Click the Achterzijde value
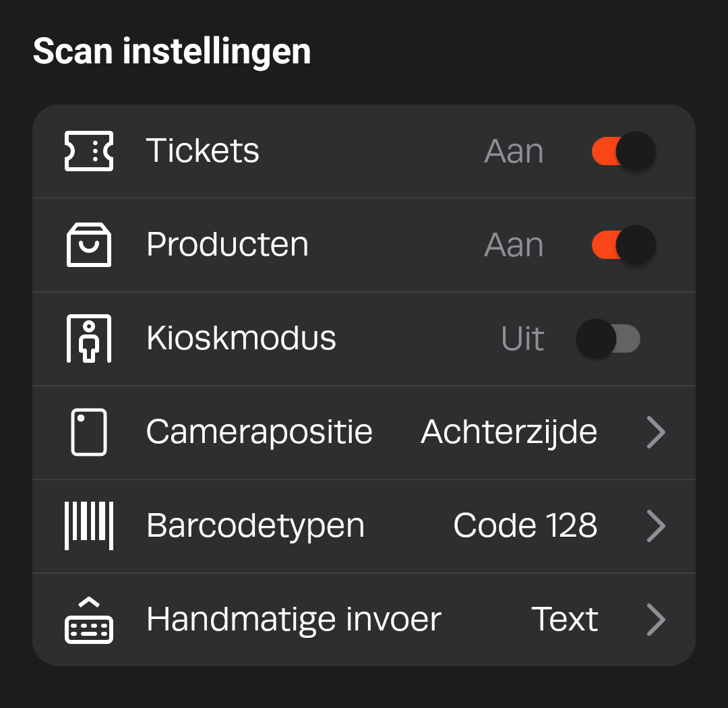Screen dimensions: 728x708 [x=509, y=432]
